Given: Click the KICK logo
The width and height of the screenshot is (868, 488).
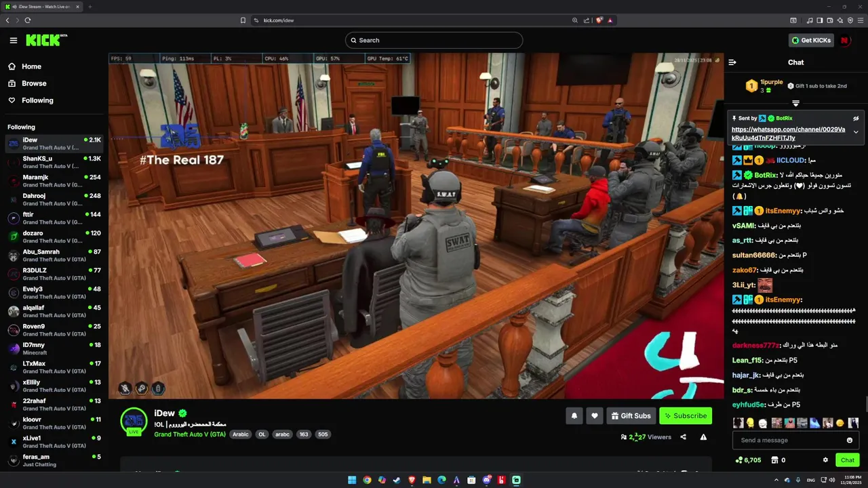Looking at the screenshot, I should tap(46, 40).
